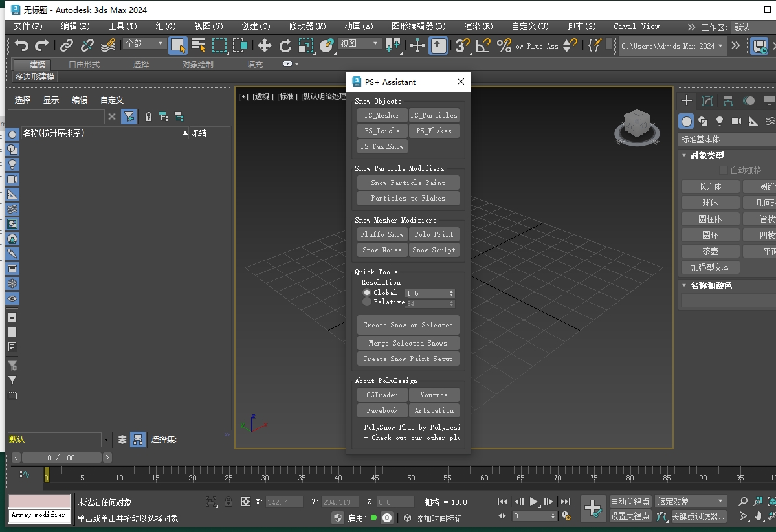Click Create Snow on Selected

click(408, 324)
